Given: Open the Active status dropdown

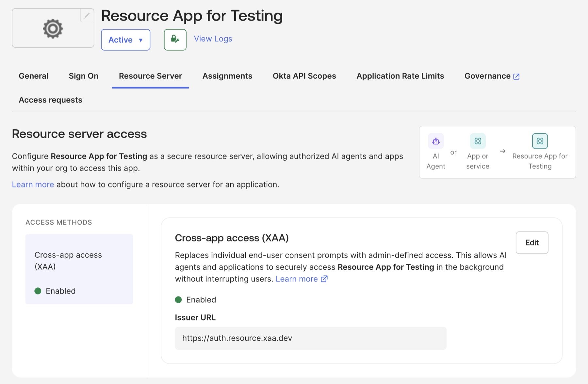Looking at the screenshot, I should (x=126, y=40).
